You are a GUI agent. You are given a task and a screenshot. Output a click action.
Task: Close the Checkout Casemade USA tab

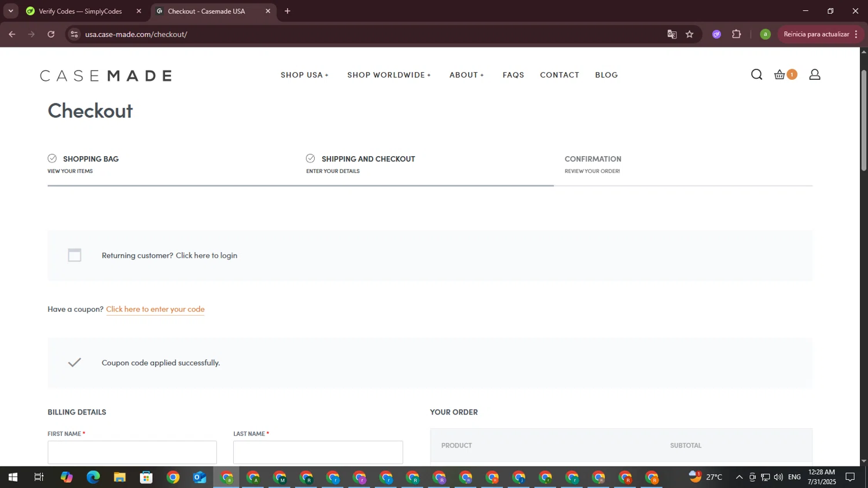coord(268,11)
